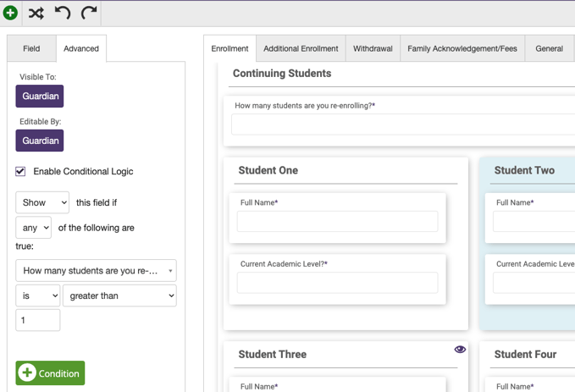Click Student One Full Name input field
The width and height of the screenshot is (575, 392).
[337, 221]
